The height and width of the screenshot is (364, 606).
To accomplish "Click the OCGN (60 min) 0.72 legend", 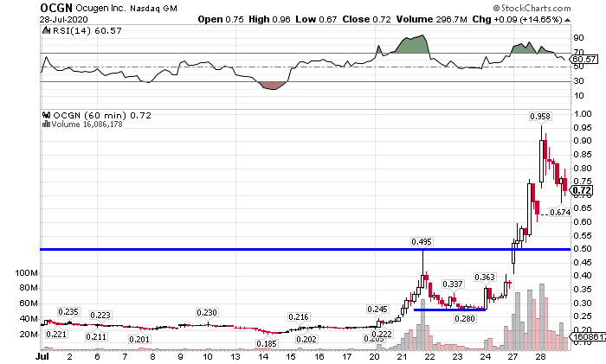I will point(102,115).
